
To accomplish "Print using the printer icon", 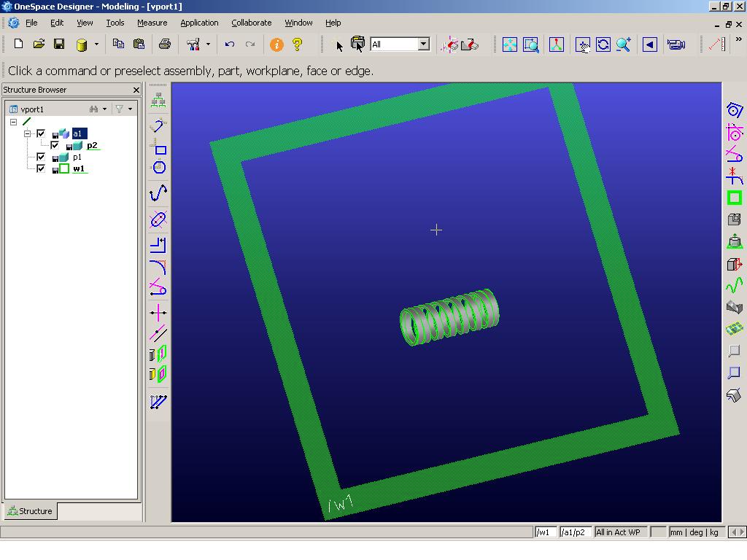I will [165, 44].
